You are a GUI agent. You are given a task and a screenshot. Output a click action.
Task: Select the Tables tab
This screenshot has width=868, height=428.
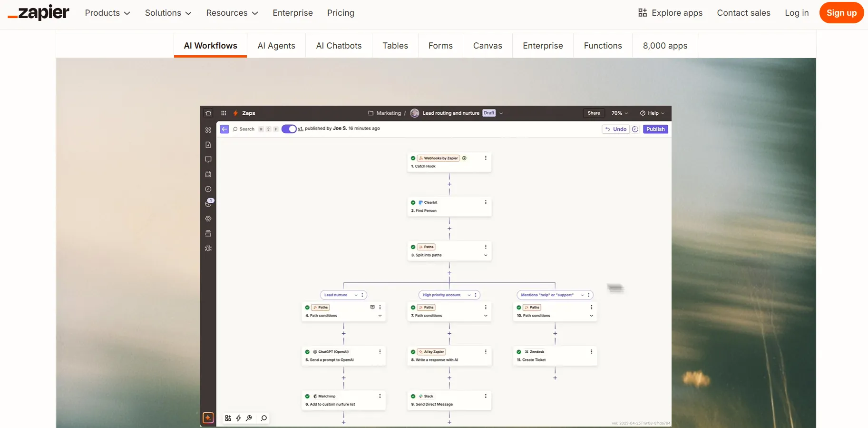395,46
